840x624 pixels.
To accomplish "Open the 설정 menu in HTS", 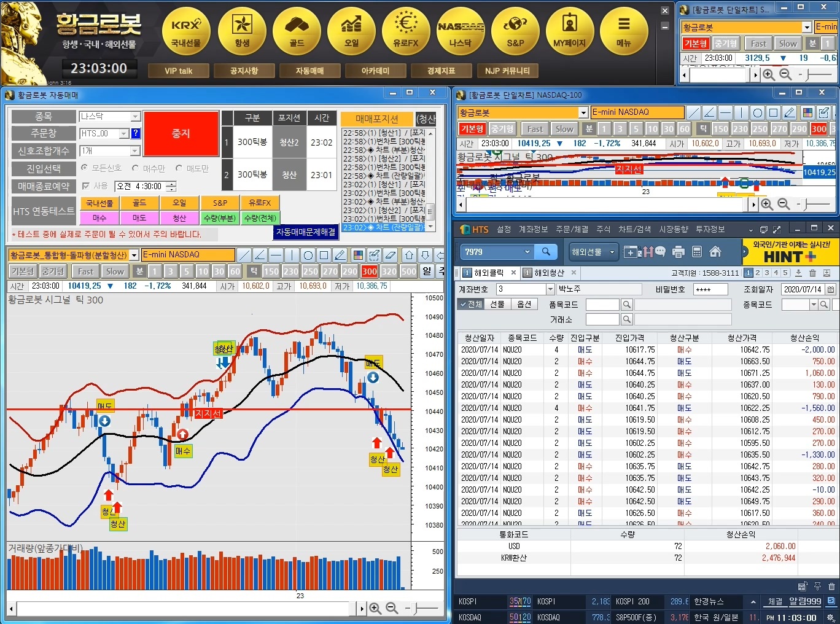I will tap(504, 229).
